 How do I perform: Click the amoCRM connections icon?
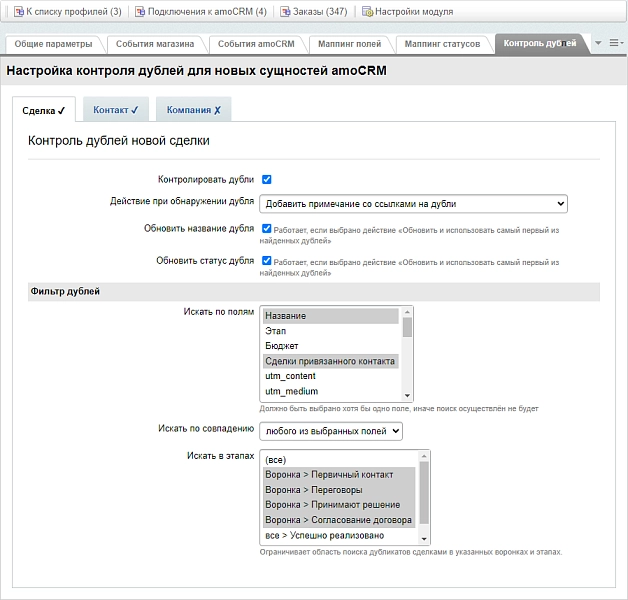[x=140, y=12]
